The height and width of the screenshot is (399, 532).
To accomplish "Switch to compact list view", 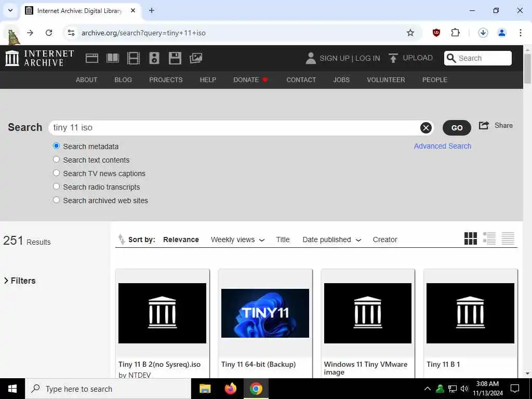I will [508, 238].
